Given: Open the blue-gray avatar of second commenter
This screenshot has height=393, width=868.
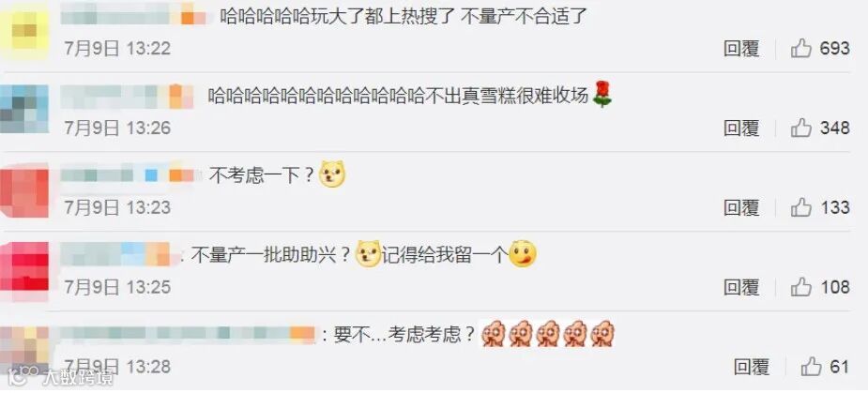Looking at the screenshot, I should [24, 109].
